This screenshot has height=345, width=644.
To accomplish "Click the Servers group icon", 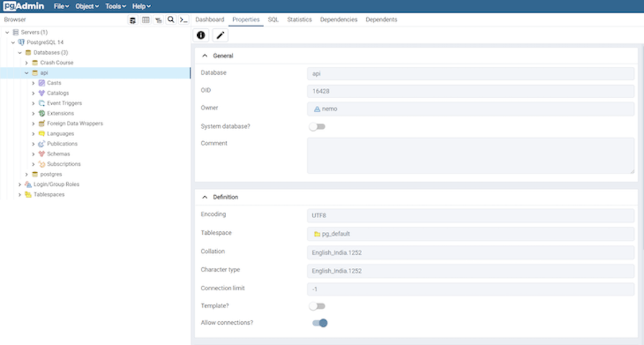I will click(16, 32).
